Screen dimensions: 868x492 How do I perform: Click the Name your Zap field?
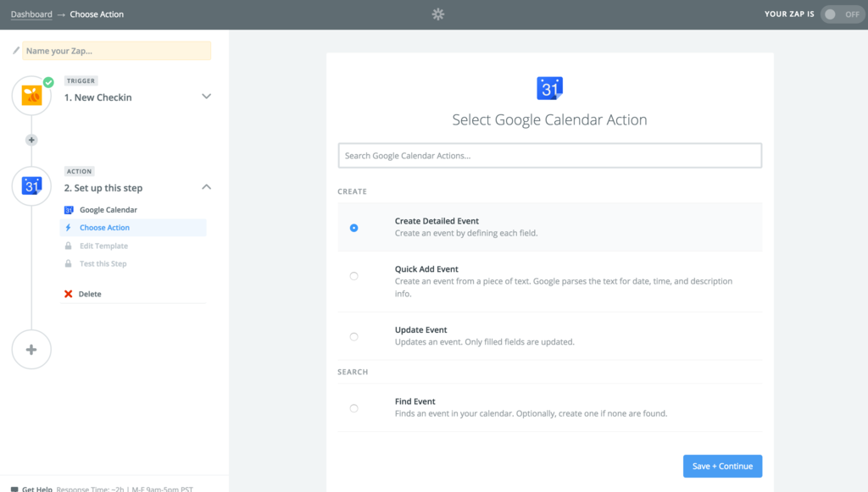tap(117, 50)
